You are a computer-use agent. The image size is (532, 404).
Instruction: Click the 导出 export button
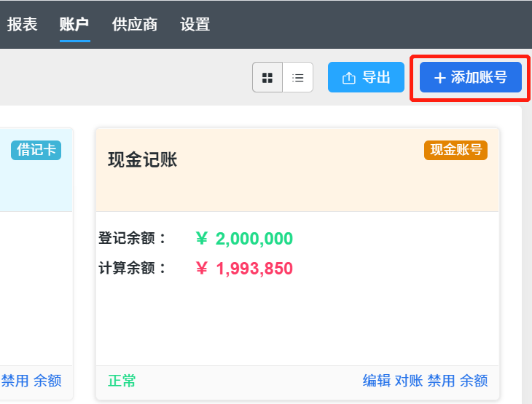366,77
